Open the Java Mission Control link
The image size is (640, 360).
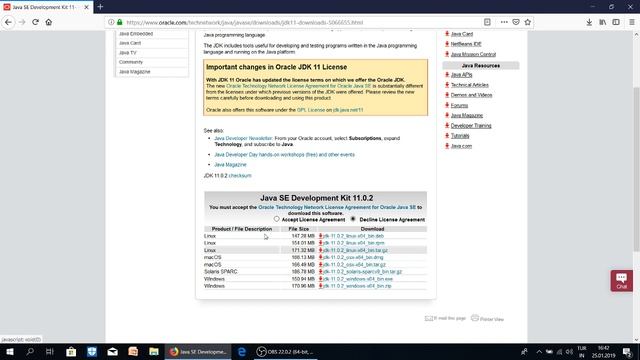click(x=473, y=54)
